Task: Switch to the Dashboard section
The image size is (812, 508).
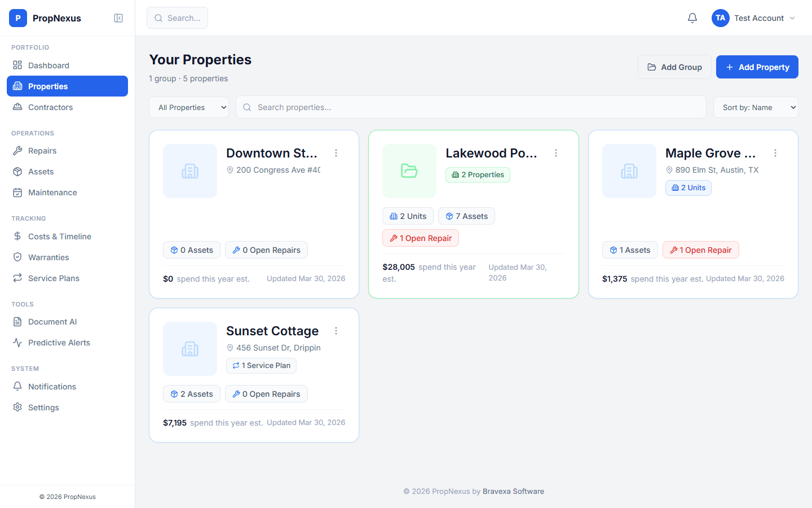Action: pyautogui.click(x=49, y=65)
